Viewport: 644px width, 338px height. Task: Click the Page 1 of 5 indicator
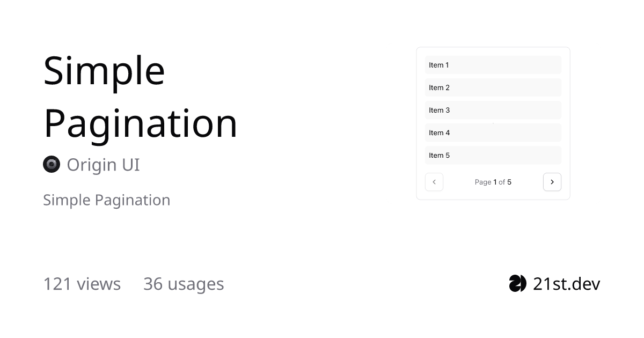(x=493, y=182)
